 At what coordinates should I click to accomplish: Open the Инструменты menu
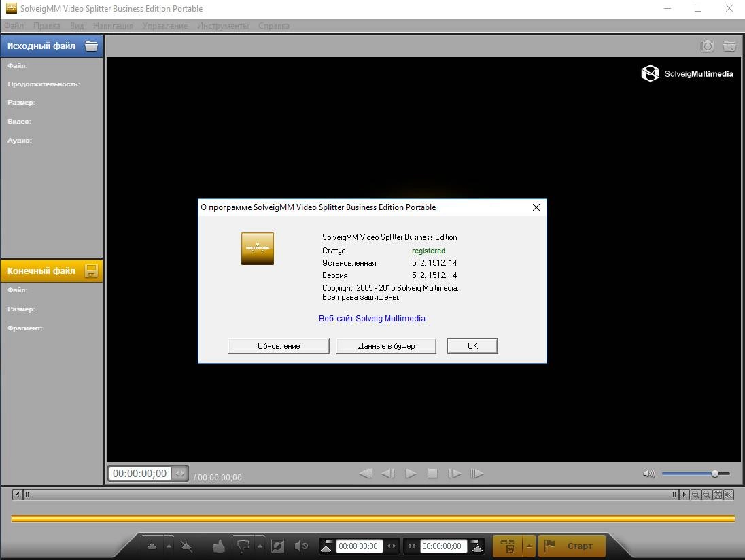(x=223, y=26)
